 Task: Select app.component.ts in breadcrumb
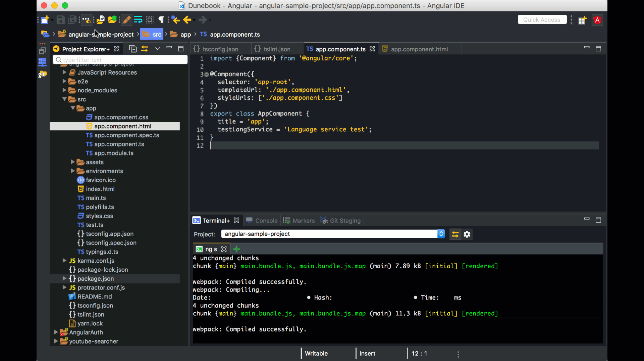click(230, 34)
